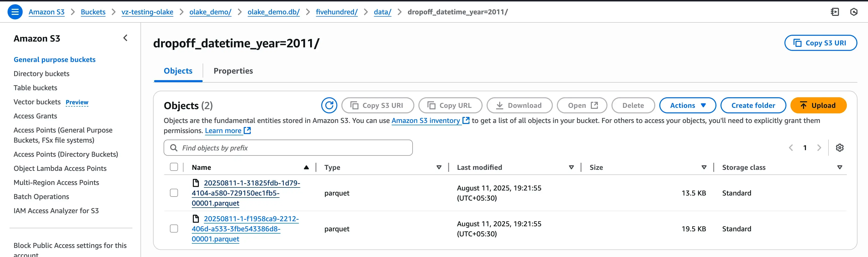Open the CloudShell icon in header
This screenshot has height=257, width=868.
(835, 12)
